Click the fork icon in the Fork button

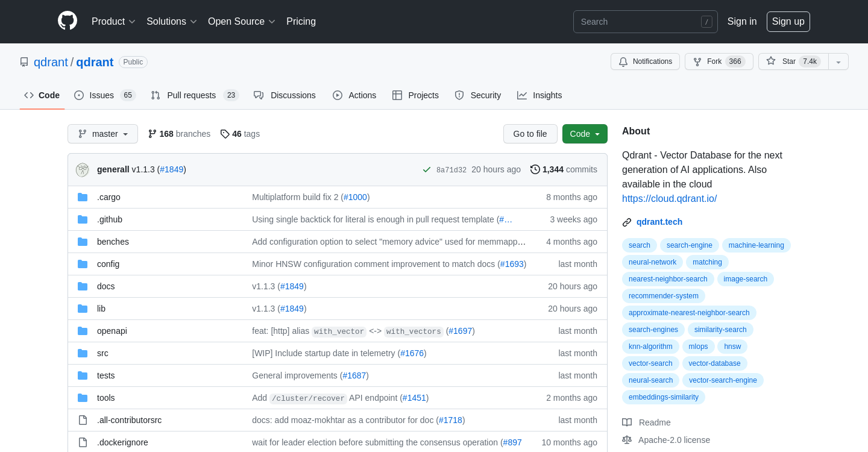[x=697, y=61]
